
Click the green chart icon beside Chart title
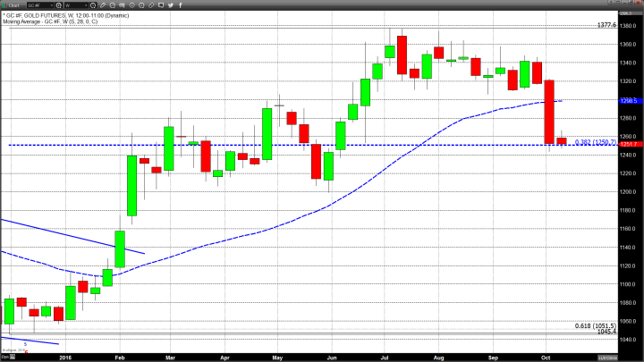pos(5,4)
